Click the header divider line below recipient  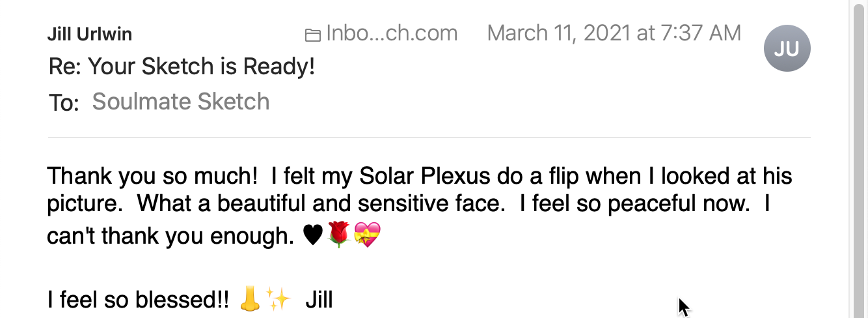point(429,137)
